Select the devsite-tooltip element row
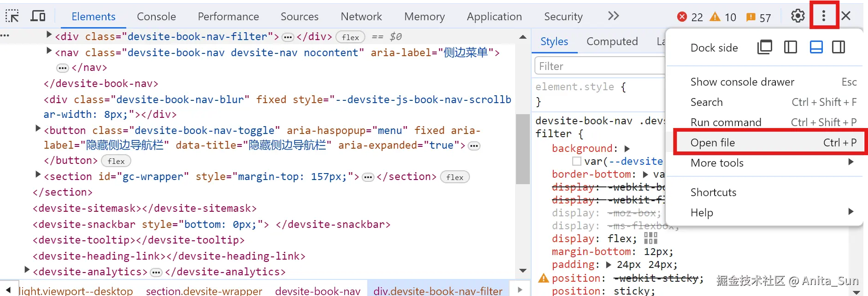 point(138,240)
